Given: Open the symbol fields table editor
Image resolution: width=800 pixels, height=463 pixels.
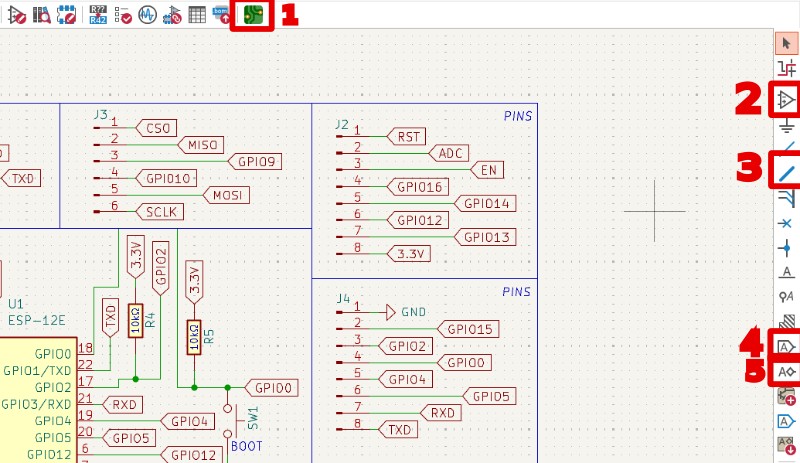Looking at the screenshot, I should [197, 15].
